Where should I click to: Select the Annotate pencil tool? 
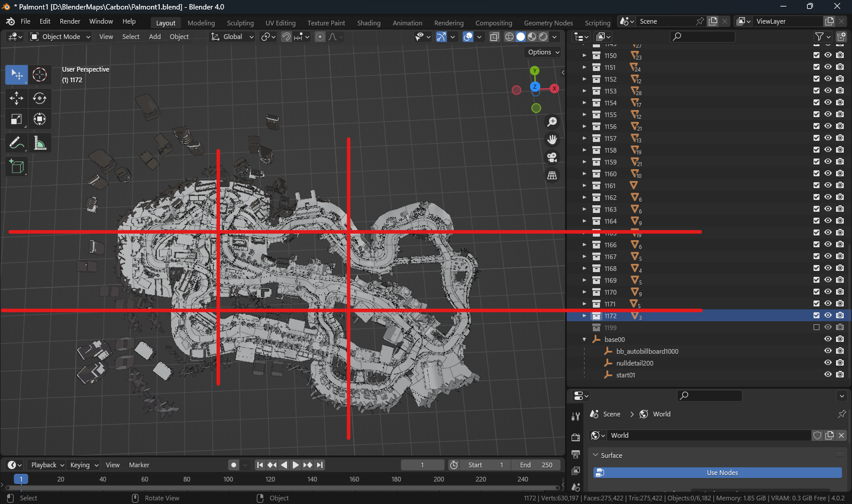pyautogui.click(x=17, y=143)
